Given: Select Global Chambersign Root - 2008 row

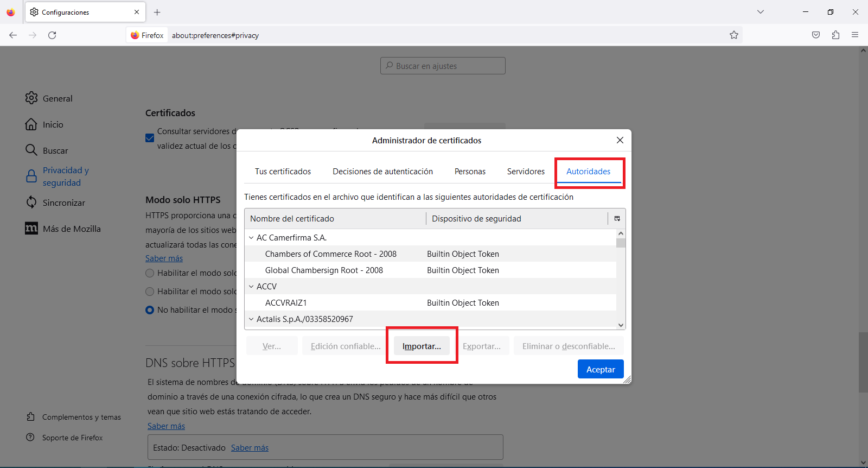Looking at the screenshot, I should point(430,270).
